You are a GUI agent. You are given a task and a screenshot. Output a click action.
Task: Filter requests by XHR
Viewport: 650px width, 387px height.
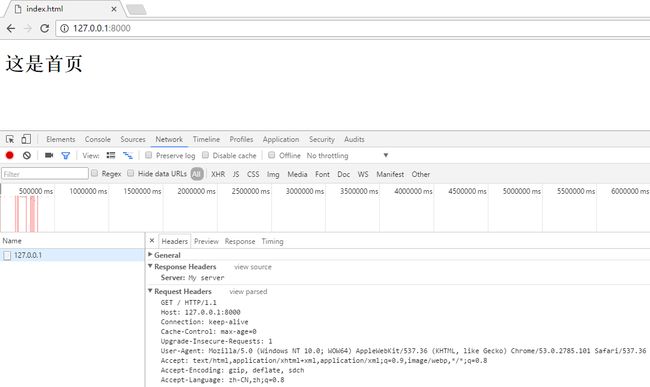[x=218, y=174]
